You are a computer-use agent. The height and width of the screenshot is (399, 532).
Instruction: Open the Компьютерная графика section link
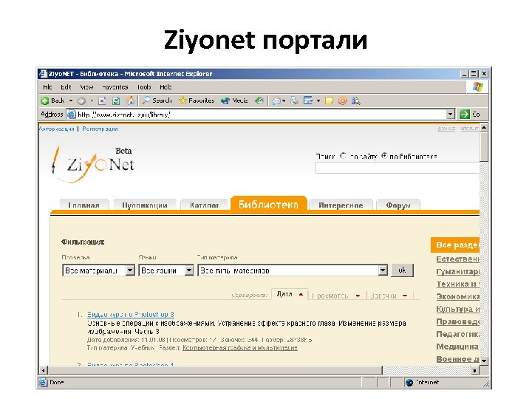pos(240,348)
